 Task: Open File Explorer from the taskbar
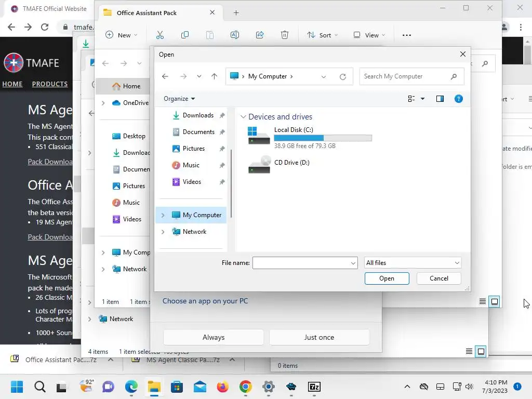coord(154,387)
